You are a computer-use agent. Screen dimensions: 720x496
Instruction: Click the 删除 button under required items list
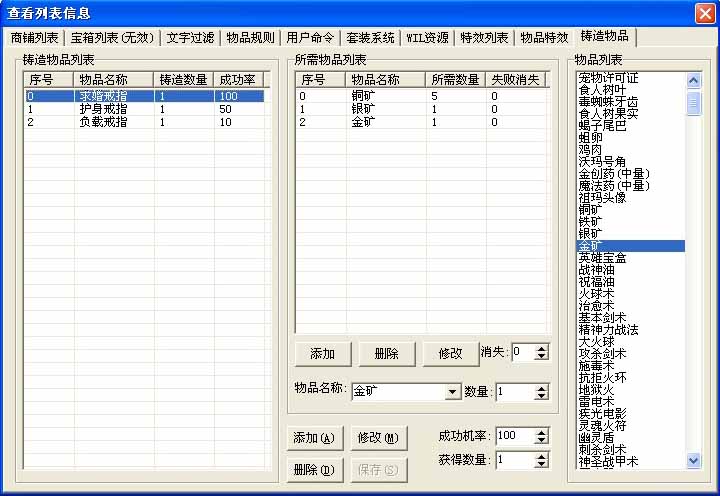click(x=386, y=353)
